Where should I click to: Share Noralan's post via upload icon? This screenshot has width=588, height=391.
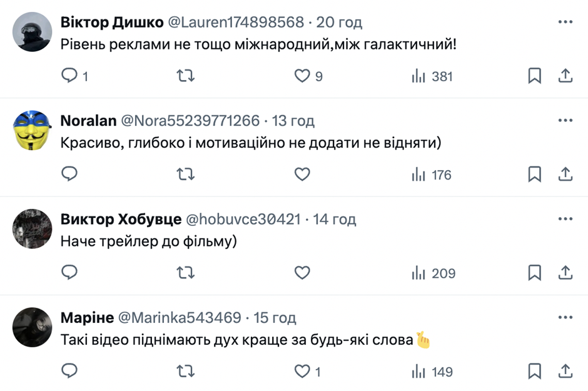point(565,175)
